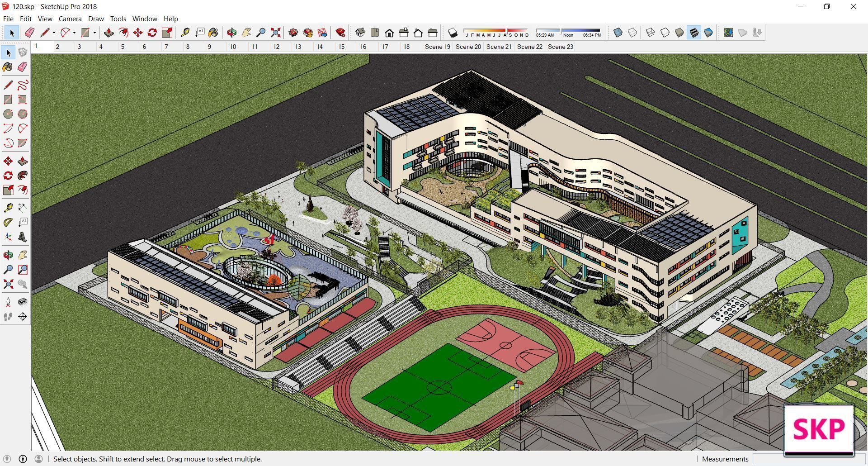Switch to Iso view
Screen dimensions: 868x466
tap(360, 33)
